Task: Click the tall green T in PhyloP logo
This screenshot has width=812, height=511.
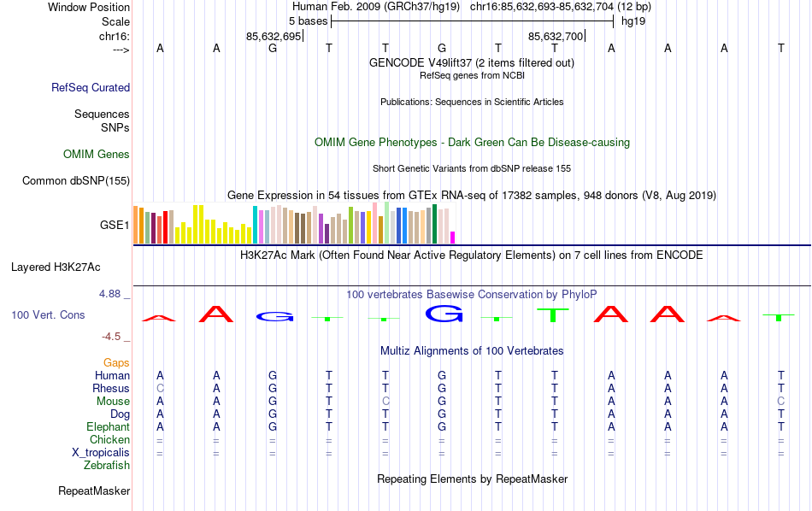Action: tap(552, 315)
